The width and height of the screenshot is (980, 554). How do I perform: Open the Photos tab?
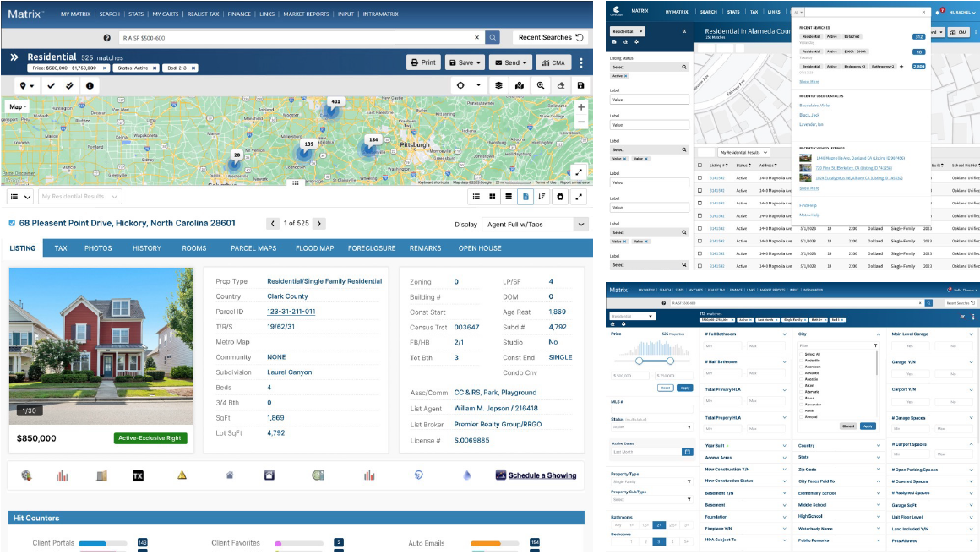point(98,248)
